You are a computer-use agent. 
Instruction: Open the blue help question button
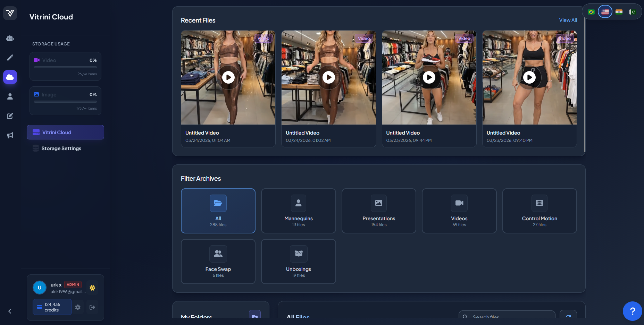click(633, 311)
